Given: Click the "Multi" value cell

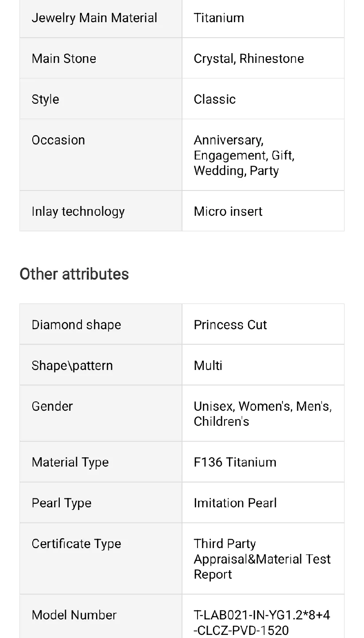Looking at the screenshot, I should point(208,366).
